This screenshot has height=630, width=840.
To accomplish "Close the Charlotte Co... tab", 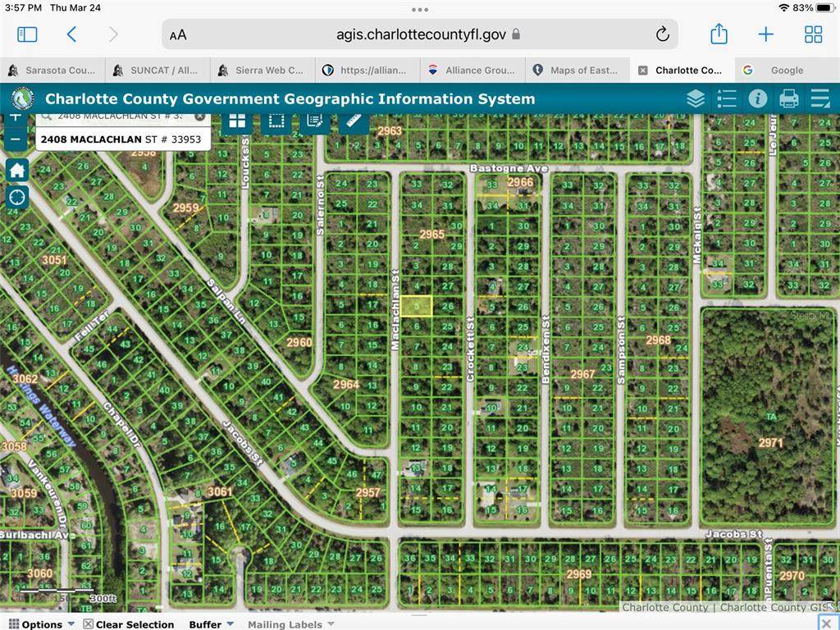I will [643, 71].
